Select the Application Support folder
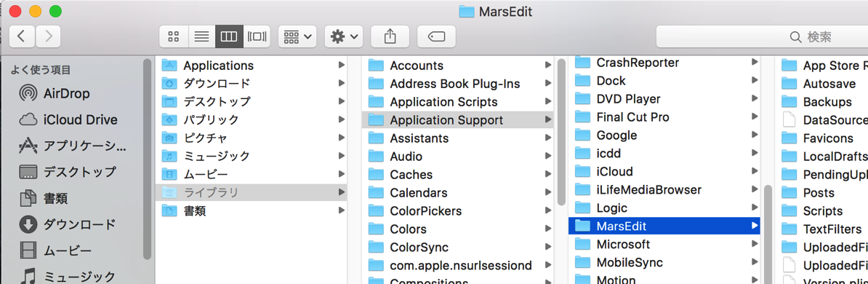The image size is (868, 284). point(458,120)
